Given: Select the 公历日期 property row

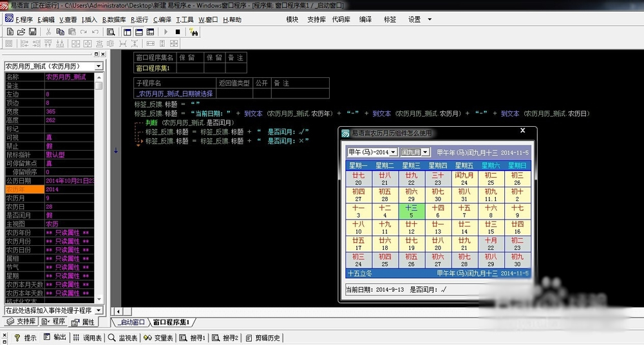Looking at the screenshot, I should 50,181.
